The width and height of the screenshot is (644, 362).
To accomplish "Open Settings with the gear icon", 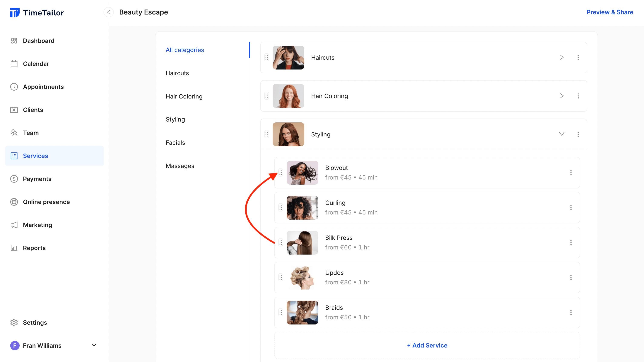I will [x=14, y=322].
